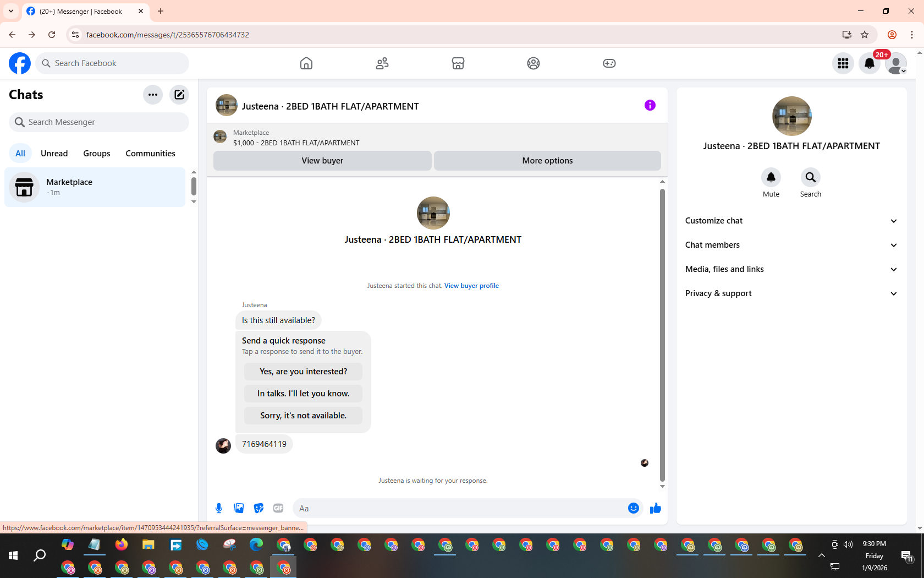Open the Friends icon in top navigation
This screenshot has height=578, width=924.
click(382, 63)
